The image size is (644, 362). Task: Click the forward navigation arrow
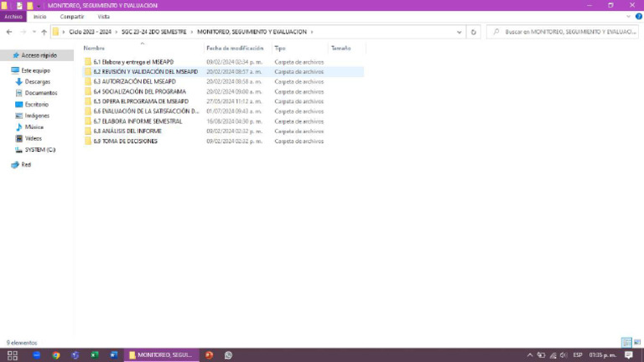23,32
